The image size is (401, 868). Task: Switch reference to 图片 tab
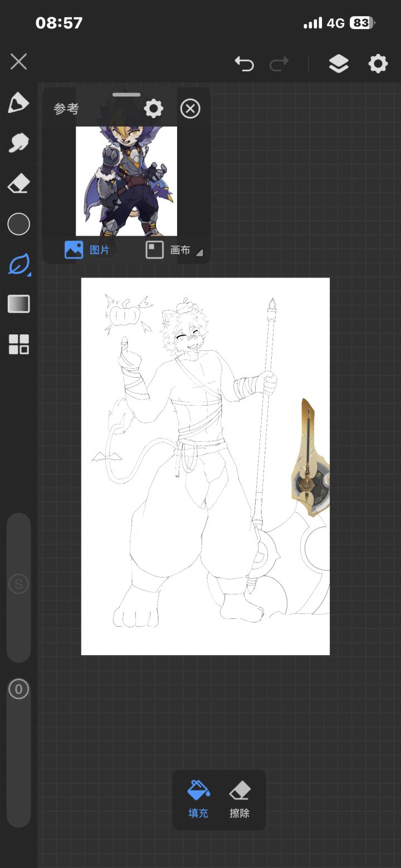(x=87, y=250)
